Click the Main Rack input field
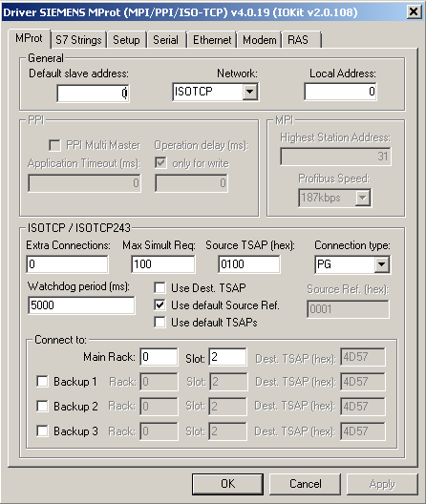Viewport: 426px width, 504px height. (159, 357)
